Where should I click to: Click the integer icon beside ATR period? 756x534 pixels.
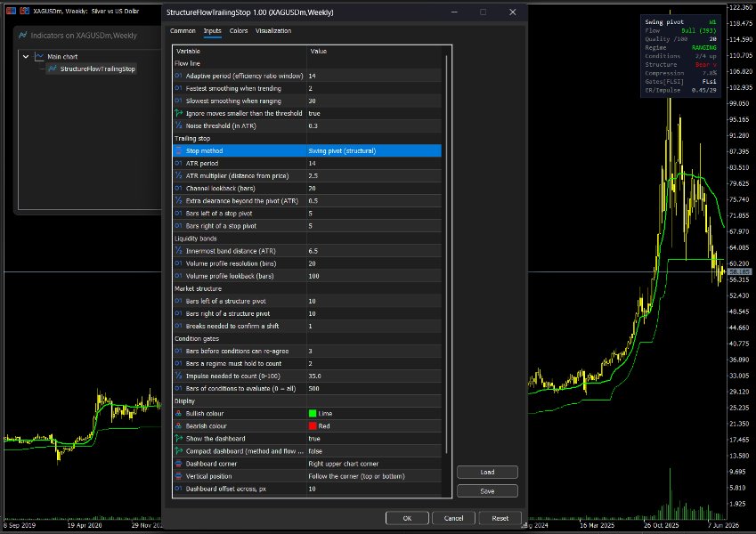coord(179,164)
